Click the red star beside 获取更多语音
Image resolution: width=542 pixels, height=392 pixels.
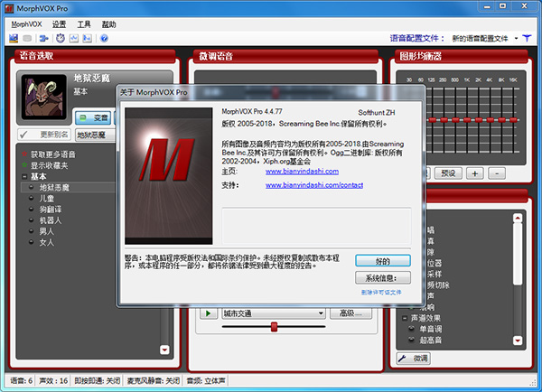[24, 154]
